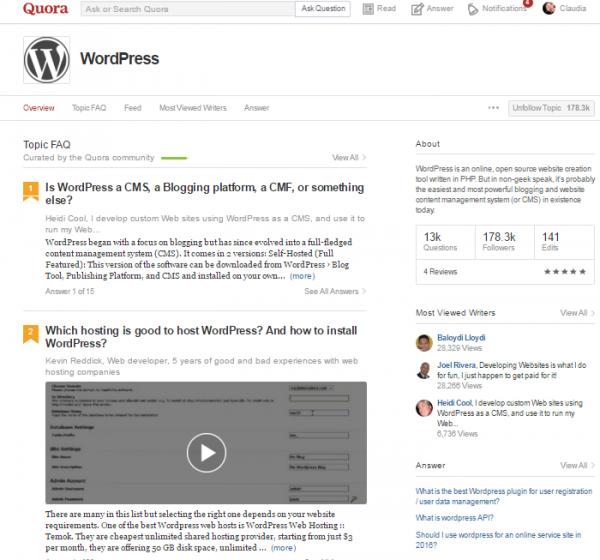Click See All Answers for first question
The image size is (600, 560).
(335, 291)
